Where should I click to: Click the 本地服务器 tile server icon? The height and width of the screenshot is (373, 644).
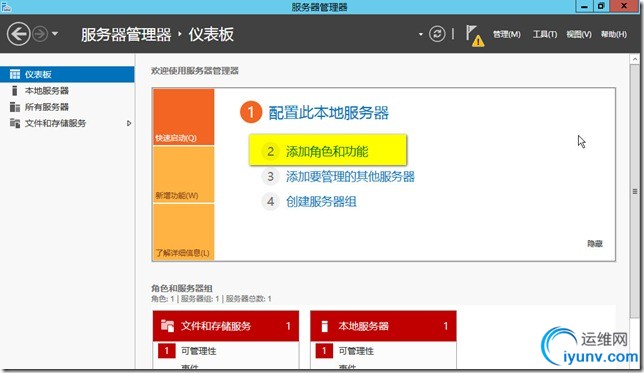pyautogui.click(x=324, y=326)
